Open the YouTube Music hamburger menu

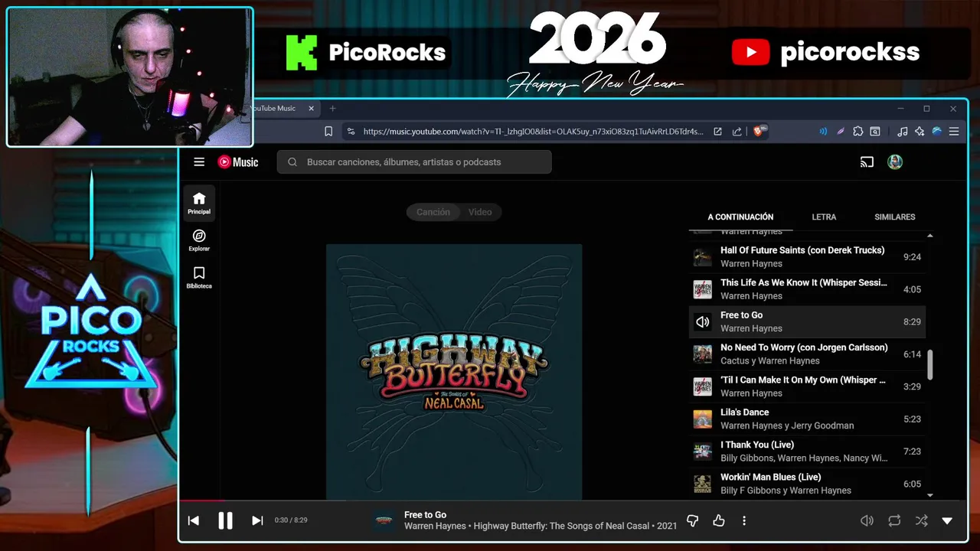point(199,162)
